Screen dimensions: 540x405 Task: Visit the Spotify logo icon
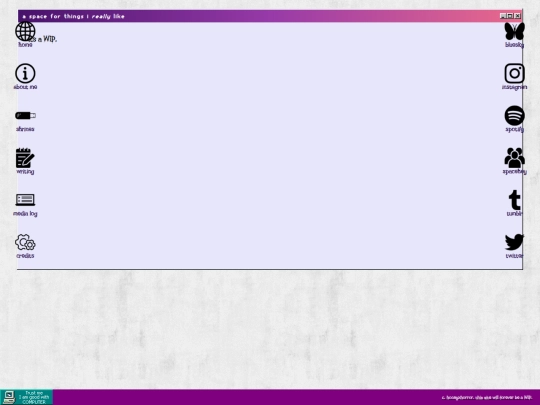tap(515, 115)
